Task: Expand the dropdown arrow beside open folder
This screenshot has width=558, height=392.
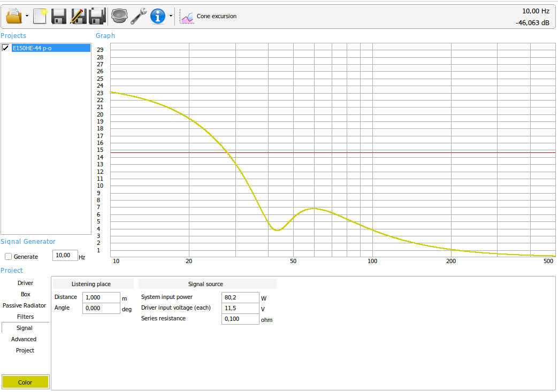Action: pos(27,17)
